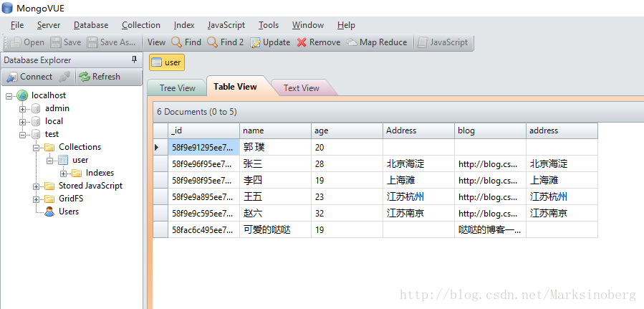Screen dimensions: 644x309
Task: Click the Collections folder icon
Action: (x=49, y=147)
